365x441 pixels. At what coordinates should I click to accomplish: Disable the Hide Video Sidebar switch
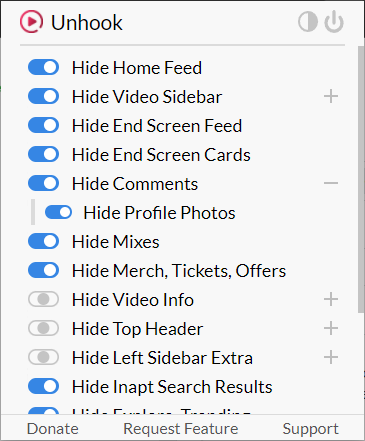(44, 96)
